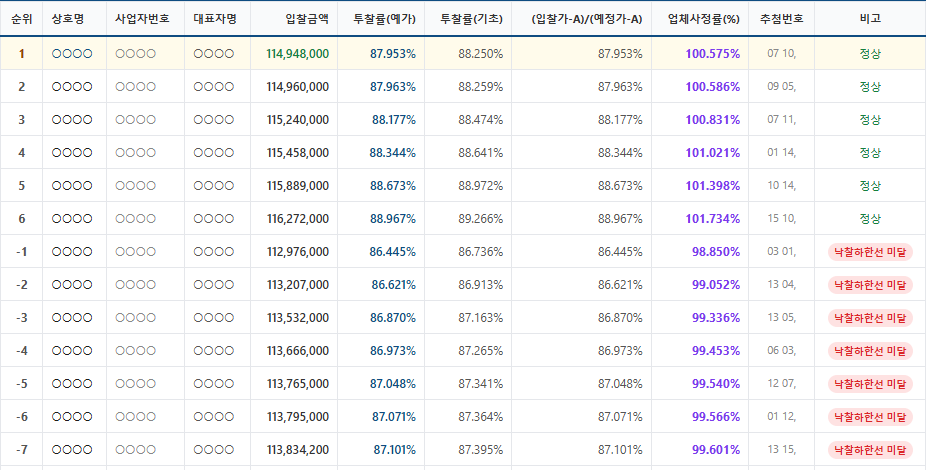The image size is (926, 470).
Task: Click 101.021% company assessment rate
Action: (712, 153)
